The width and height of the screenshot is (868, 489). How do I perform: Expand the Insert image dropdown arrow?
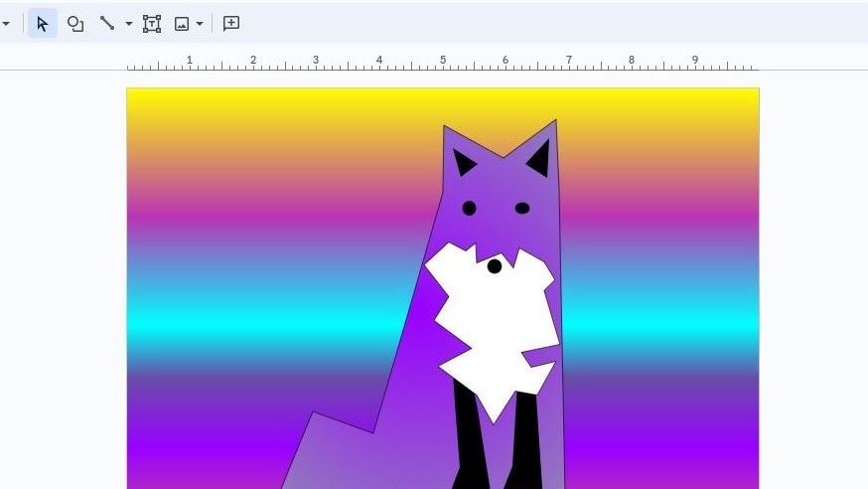coord(201,24)
